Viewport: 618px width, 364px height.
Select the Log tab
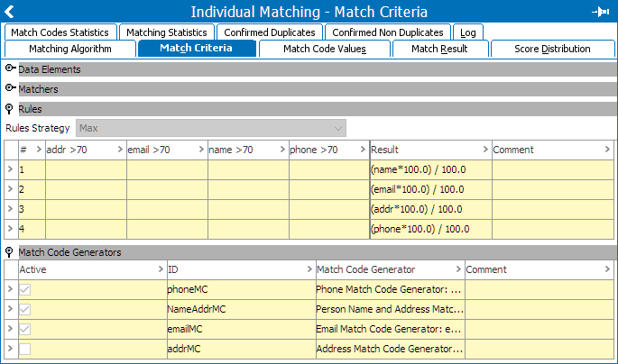(x=467, y=32)
